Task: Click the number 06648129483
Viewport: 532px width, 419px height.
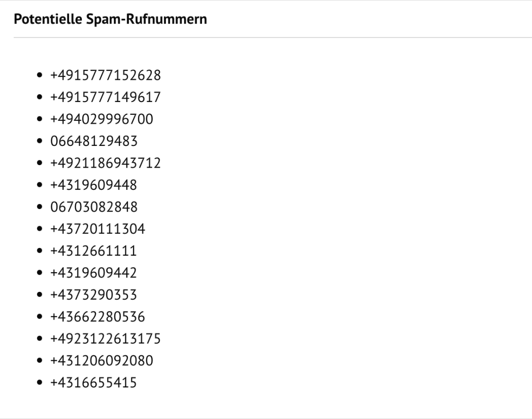Action: 94,141
